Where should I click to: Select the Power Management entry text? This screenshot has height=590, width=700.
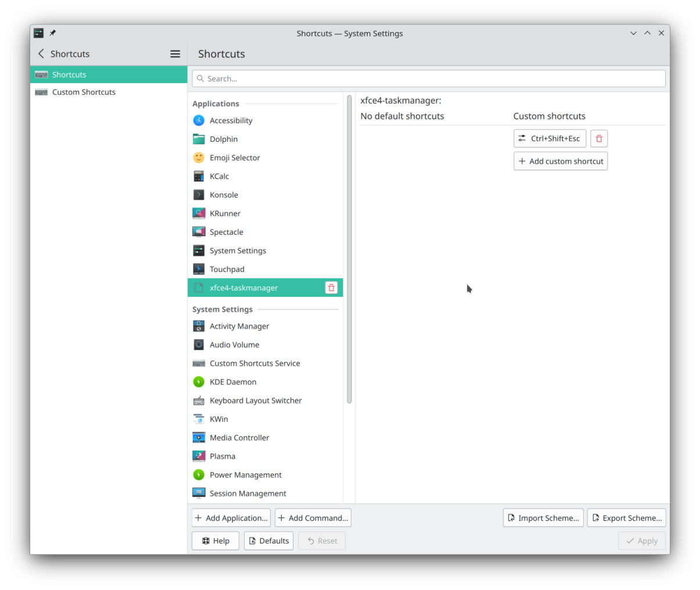[246, 474]
